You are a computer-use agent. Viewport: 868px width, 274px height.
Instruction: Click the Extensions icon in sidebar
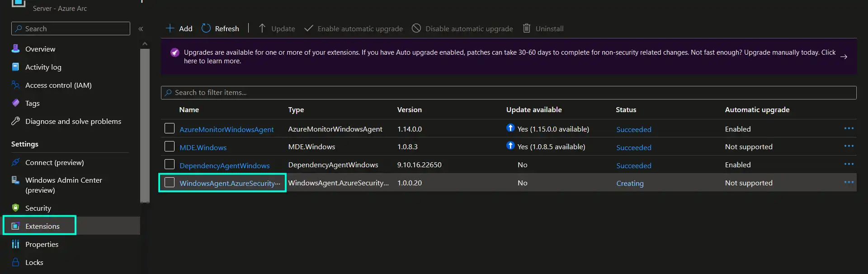tap(16, 226)
